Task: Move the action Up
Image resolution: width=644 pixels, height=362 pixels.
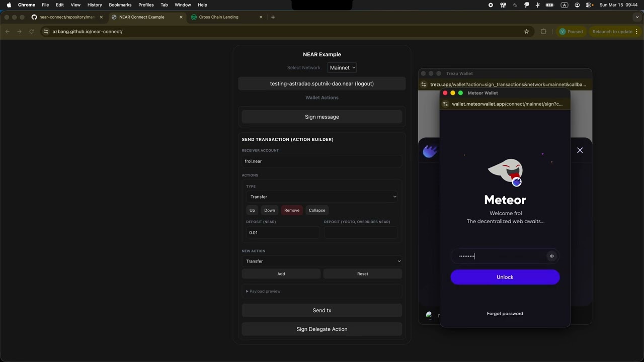Action: click(x=252, y=210)
